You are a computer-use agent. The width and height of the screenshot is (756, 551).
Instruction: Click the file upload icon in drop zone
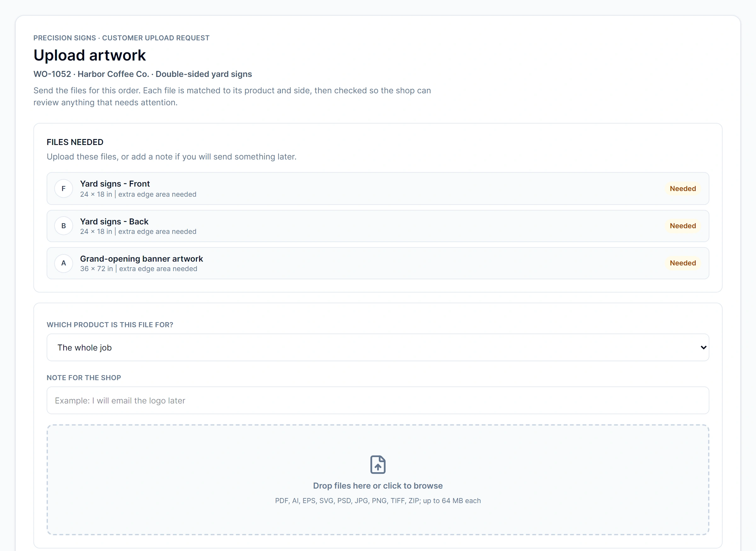click(378, 464)
